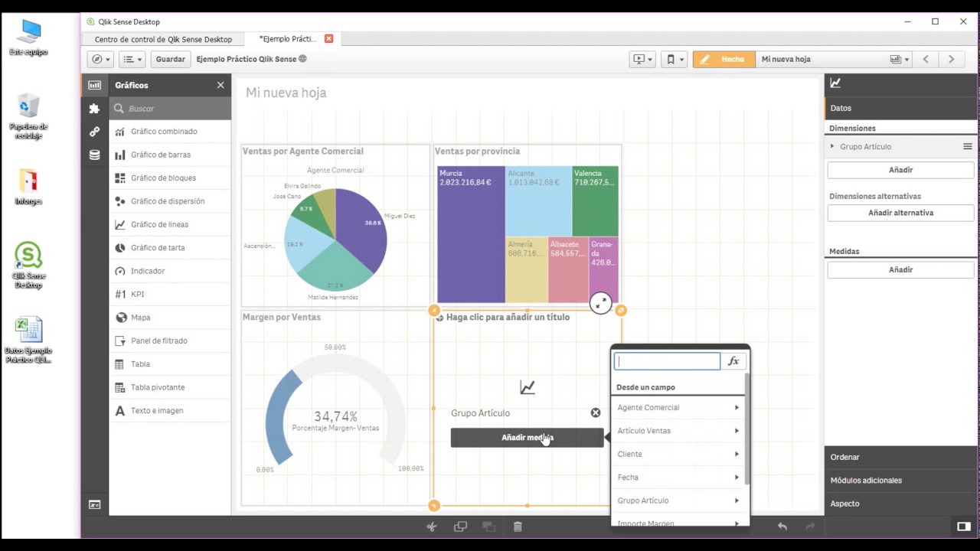Open the Ordenar properties section

(900, 457)
